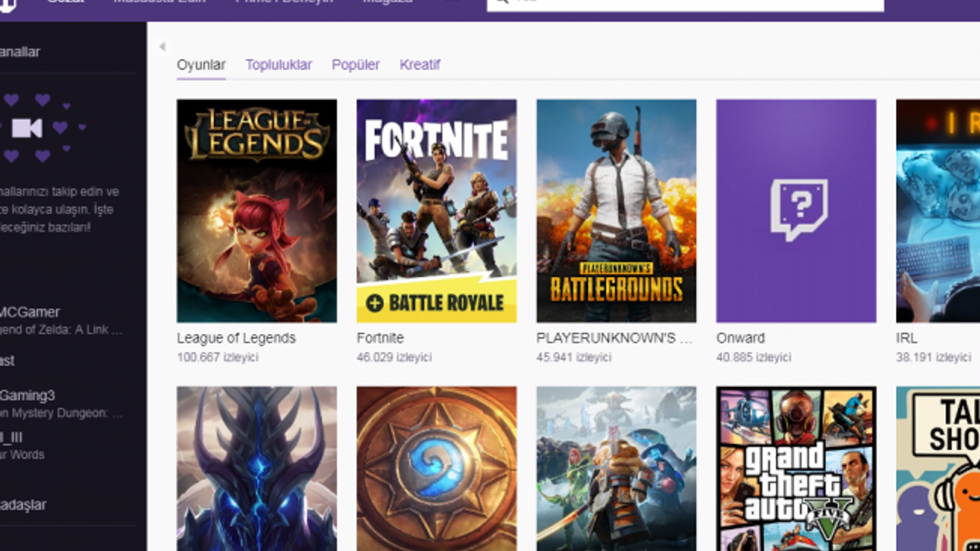Click the 38.191 izleyici viewer count
Image resolution: width=980 pixels, height=551 pixels.
tap(934, 357)
